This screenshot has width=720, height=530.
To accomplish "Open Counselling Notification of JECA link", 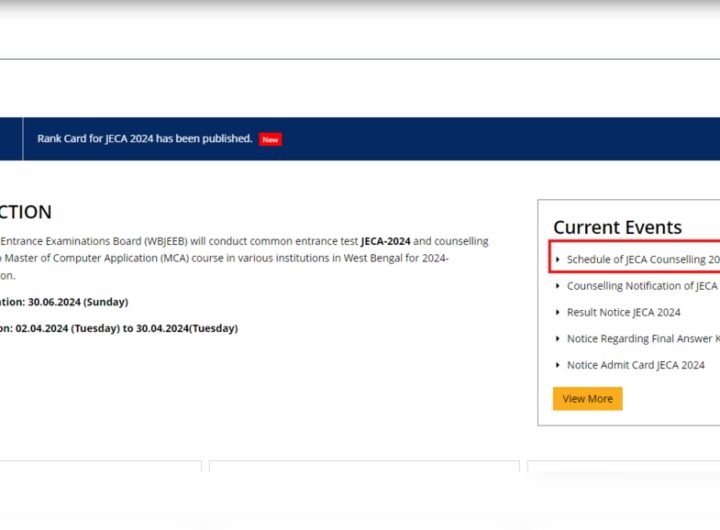I will 641,286.
